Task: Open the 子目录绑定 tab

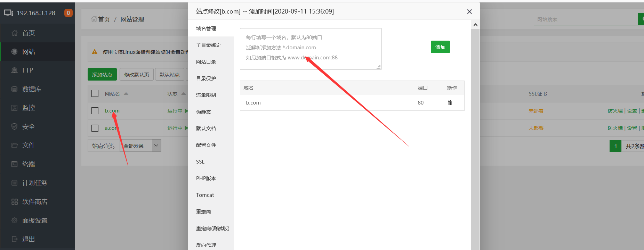Action: (211, 45)
